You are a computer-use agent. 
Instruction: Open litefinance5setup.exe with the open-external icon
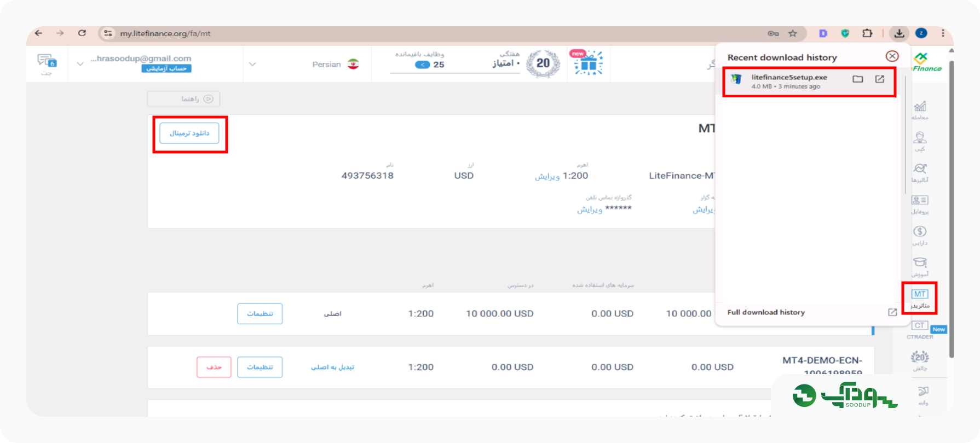(879, 79)
